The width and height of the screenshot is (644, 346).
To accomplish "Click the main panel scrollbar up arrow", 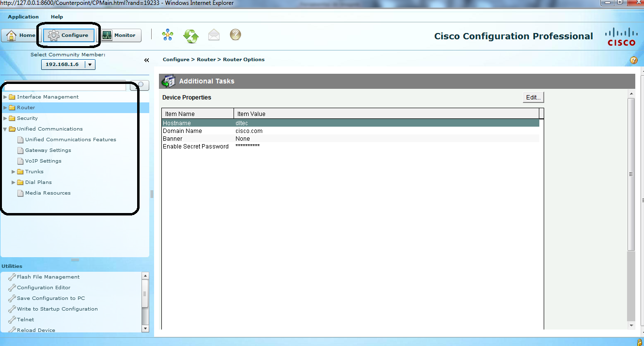I will [x=631, y=93].
